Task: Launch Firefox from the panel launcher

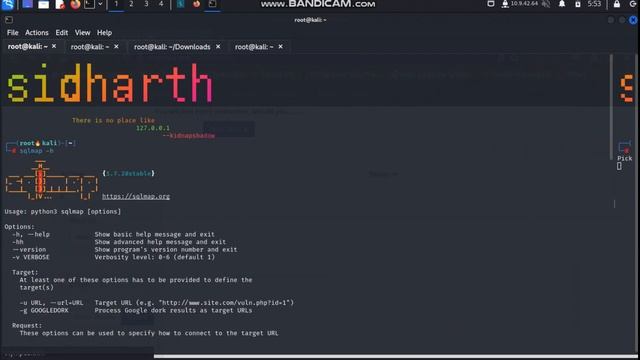Action: [x=75, y=4]
